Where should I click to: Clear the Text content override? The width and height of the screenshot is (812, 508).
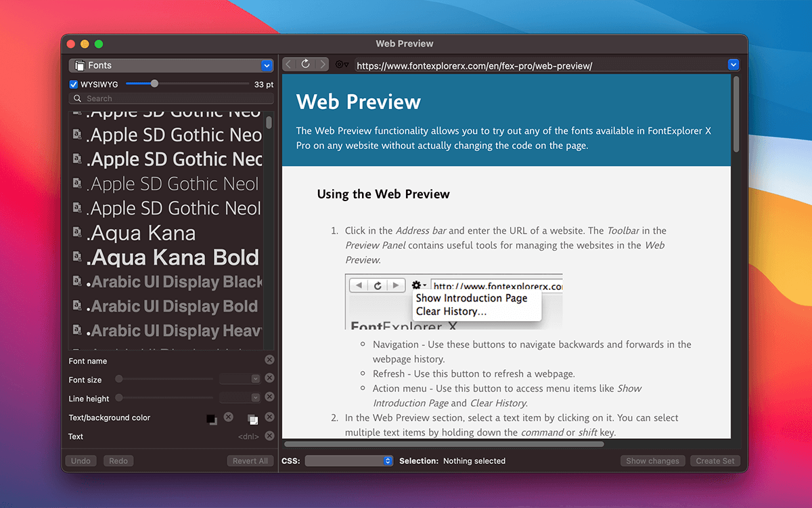click(x=269, y=436)
